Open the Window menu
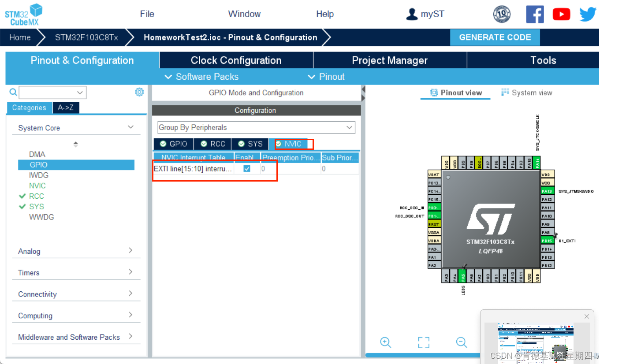The height and width of the screenshot is (364, 626). tap(244, 14)
